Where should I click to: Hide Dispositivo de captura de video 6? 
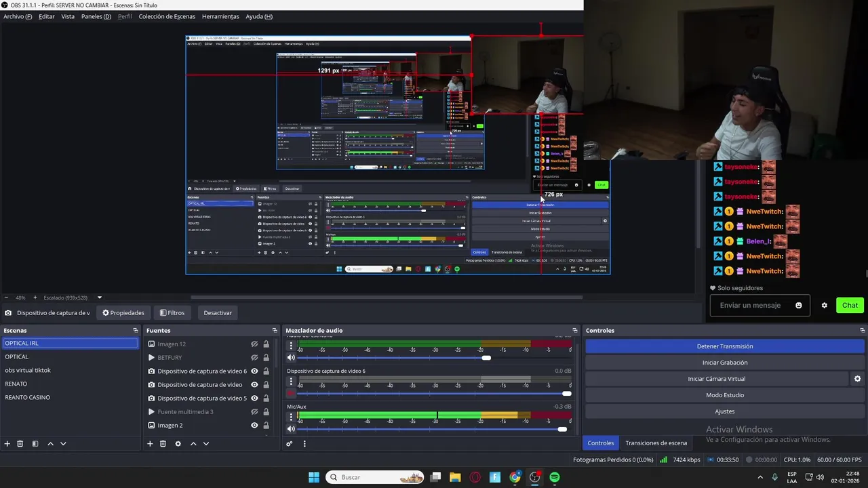(x=254, y=371)
